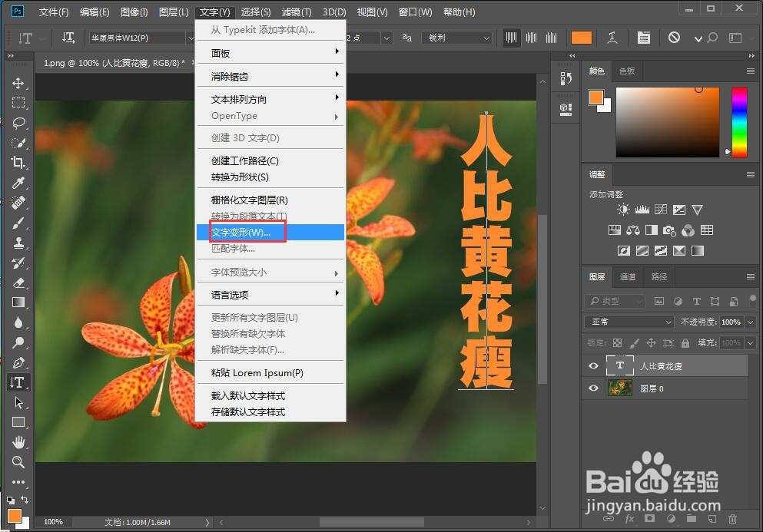Screen dimensions: 763x532
Task: Choose 栅格化文字图层(R)
Action: point(270,200)
